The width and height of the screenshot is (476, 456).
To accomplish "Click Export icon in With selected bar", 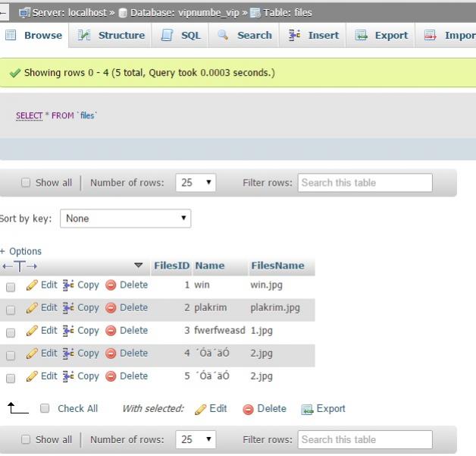I will pyautogui.click(x=307, y=409).
